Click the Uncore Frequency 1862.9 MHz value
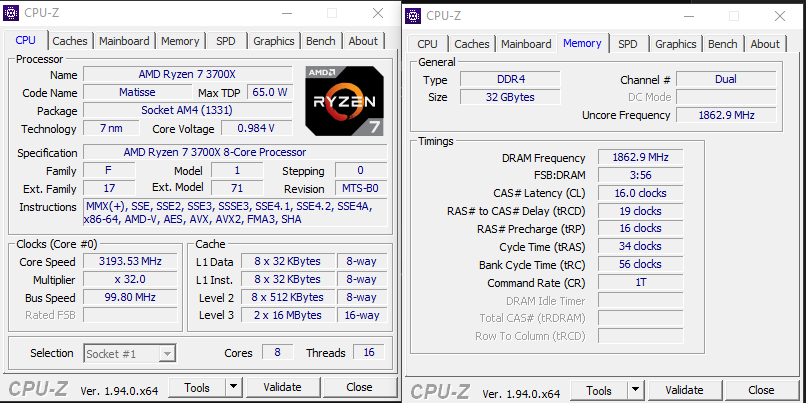Viewport: 806px width, 403px height. (x=726, y=115)
